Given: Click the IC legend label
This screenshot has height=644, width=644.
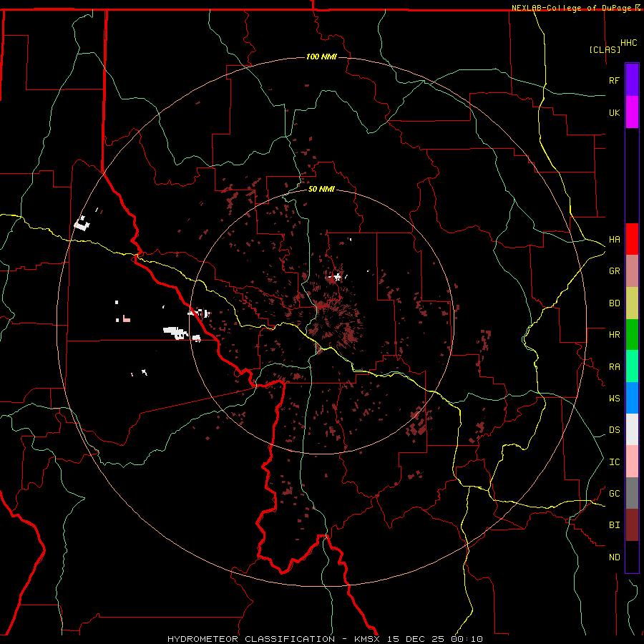Looking at the screenshot, I should tap(614, 462).
